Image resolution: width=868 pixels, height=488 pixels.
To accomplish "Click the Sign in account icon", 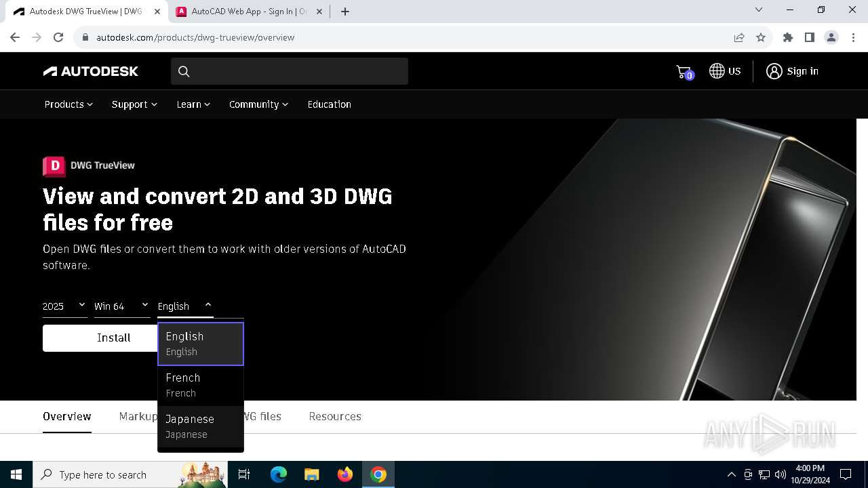I will (774, 71).
